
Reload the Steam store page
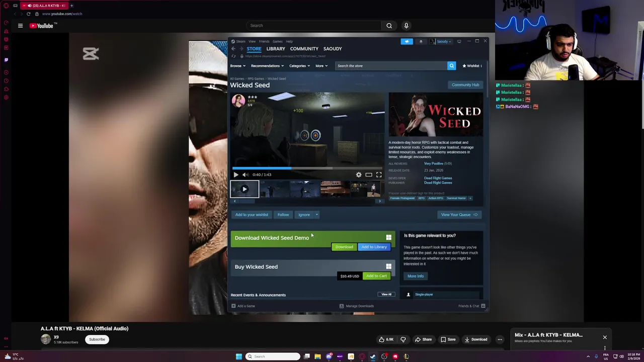(233, 56)
